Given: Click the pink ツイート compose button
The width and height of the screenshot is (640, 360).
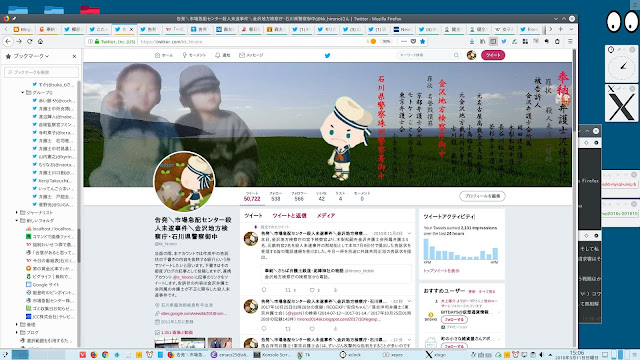Looking at the screenshot, I should [493, 55].
